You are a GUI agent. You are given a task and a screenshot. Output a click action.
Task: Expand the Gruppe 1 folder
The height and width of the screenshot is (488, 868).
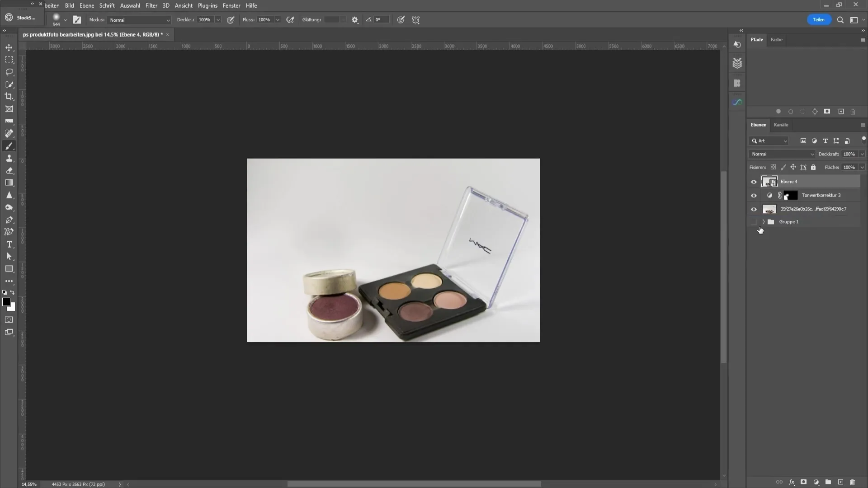pyautogui.click(x=764, y=222)
